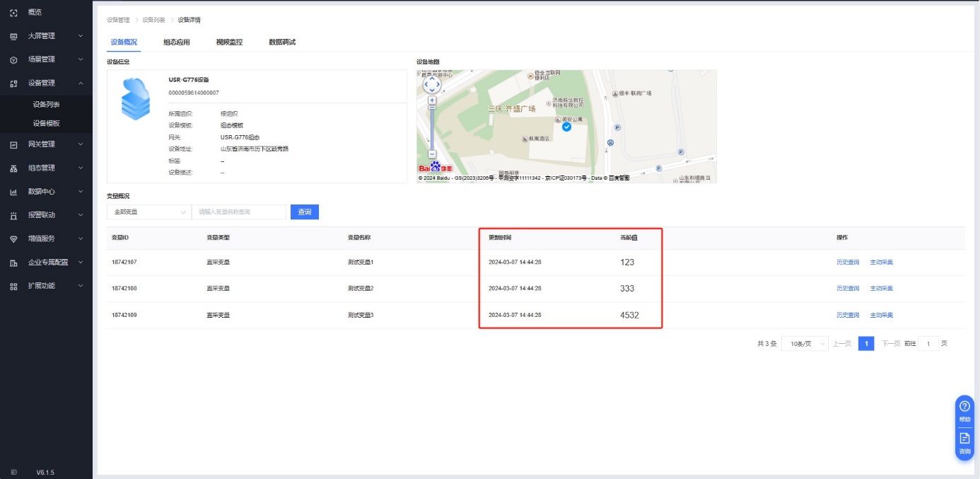Open the 帮助 help floating button
This screenshot has width=980, height=479.
[964, 410]
